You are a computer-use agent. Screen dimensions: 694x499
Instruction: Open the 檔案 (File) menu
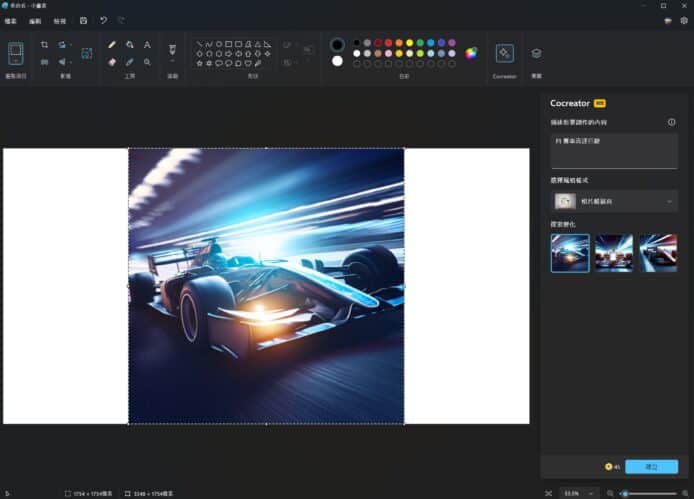point(11,20)
